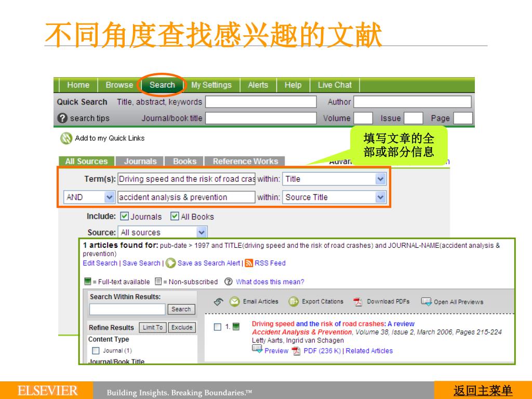
Task: Open the Source Title within dropdown
Action: click(x=334, y=197)
